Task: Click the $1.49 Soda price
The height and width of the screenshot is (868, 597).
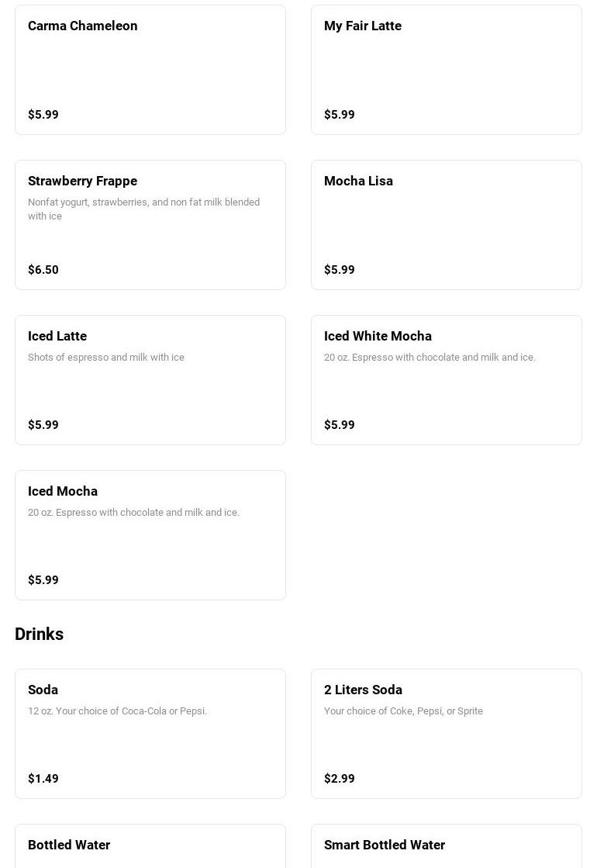Action: (x=43, y=779)
